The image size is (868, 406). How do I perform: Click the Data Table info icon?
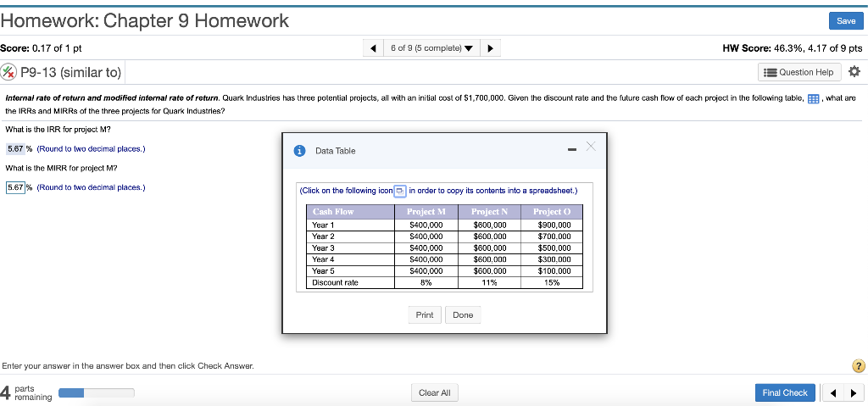tap(299, 151)
